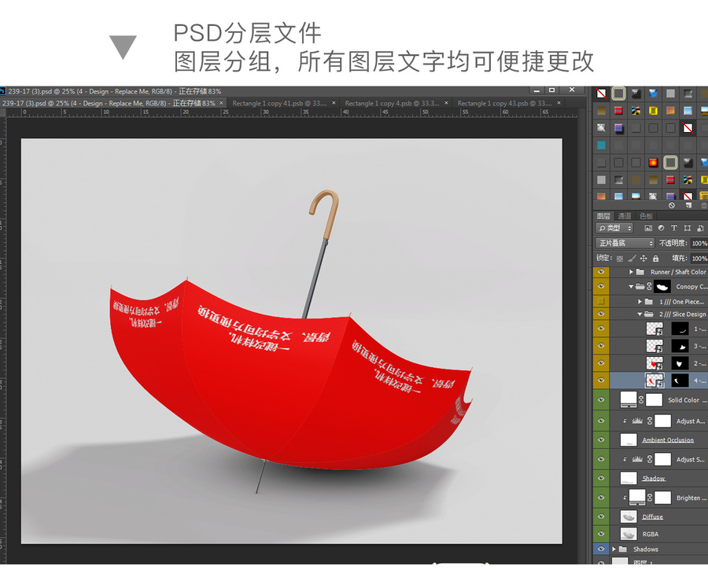The image size is (708, 588).
Task: Click the 填充 fill value field
Action: click(x=699, y=259)
